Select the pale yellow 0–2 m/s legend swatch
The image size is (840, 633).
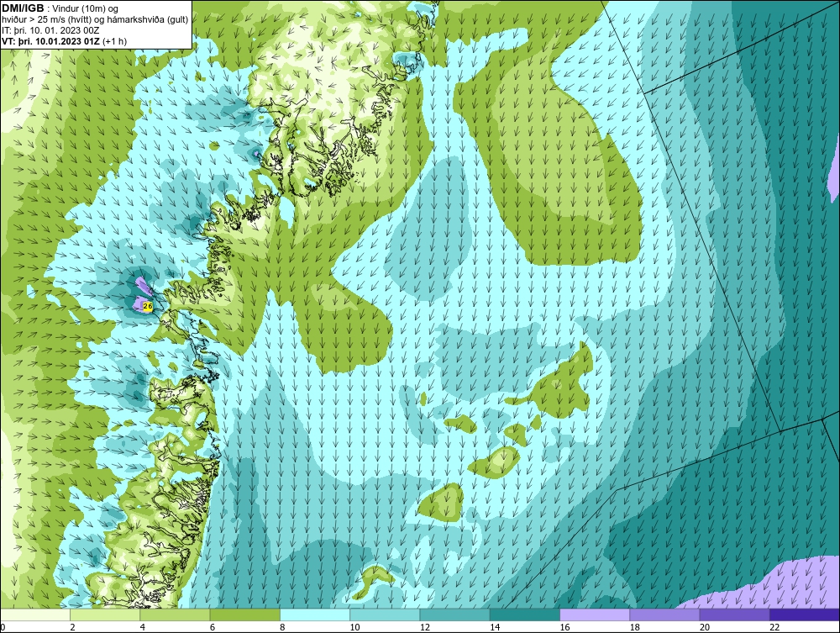[x=34, y=615]
